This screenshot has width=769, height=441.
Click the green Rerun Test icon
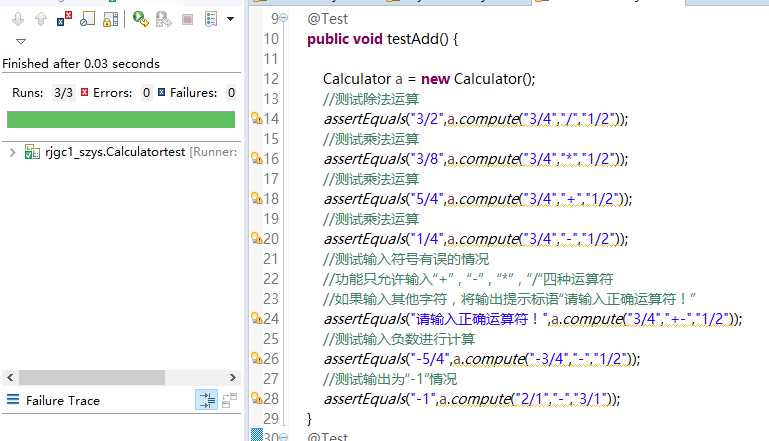tap(141, 19)
